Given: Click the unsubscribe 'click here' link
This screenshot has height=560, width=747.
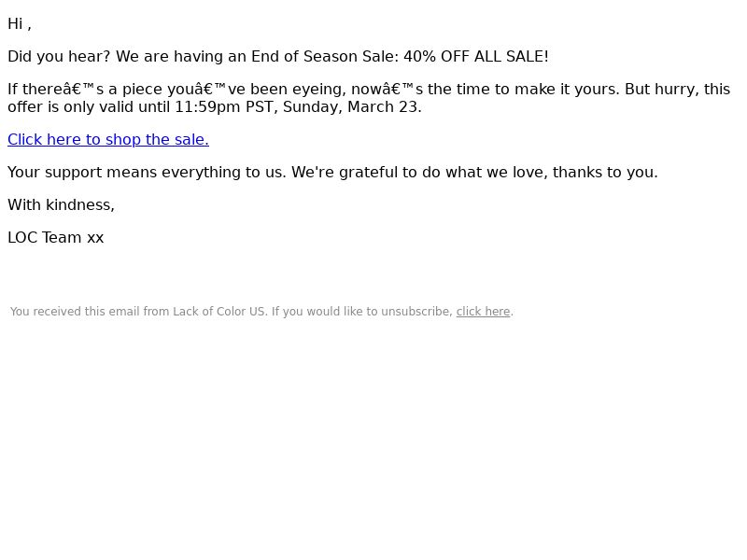Looking at the screenshot, I should 483,312.
